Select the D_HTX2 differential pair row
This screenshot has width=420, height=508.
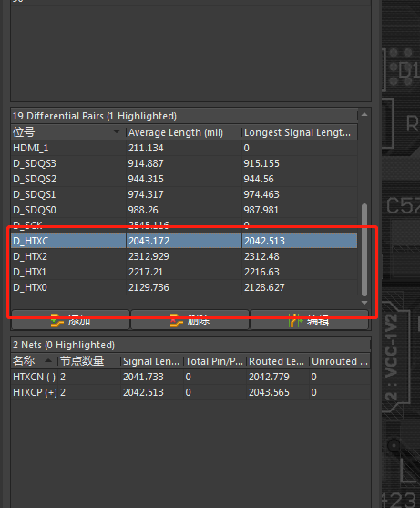tap(184, 256)
